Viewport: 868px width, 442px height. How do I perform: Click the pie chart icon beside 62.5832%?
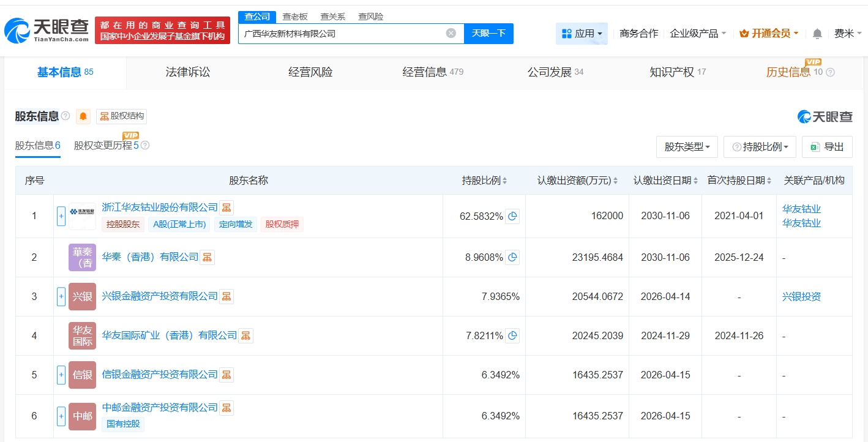click(513, 216)
